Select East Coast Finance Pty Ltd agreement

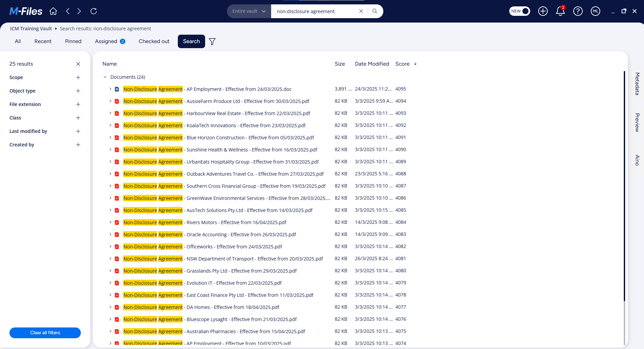(219, 295)
